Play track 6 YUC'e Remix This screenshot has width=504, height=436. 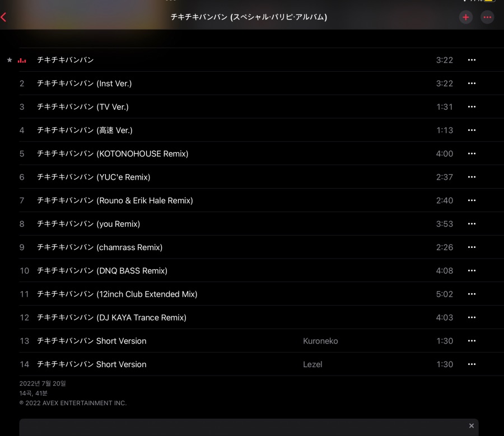pyautogui.click(x=248, y=177)
